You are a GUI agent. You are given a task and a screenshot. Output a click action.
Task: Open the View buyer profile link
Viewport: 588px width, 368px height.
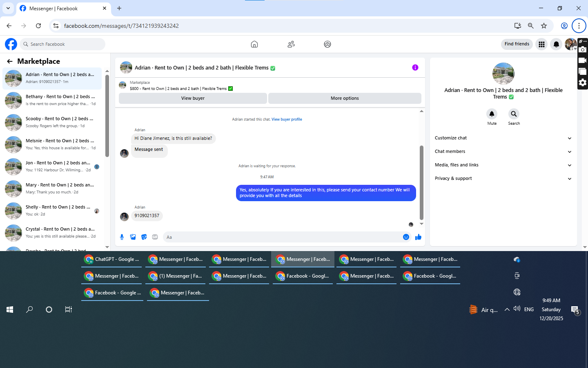[287, 119]
